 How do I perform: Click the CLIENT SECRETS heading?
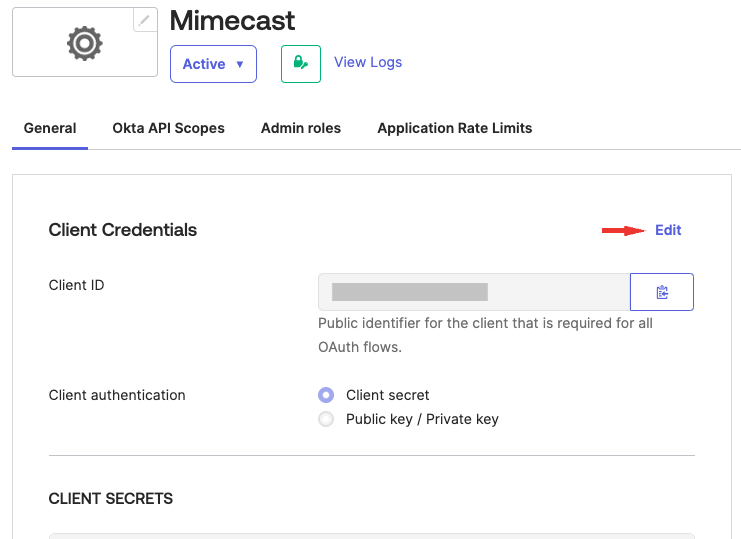coord(111,498)
